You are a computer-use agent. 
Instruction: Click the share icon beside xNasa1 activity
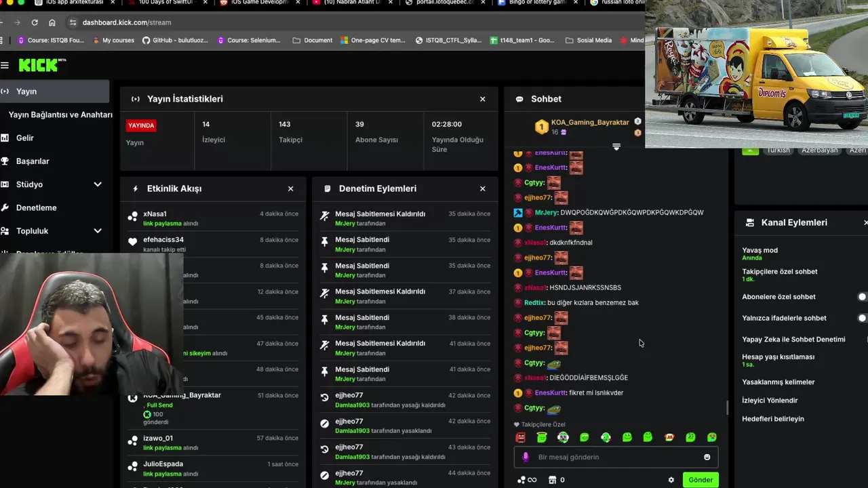coord(133,216)
